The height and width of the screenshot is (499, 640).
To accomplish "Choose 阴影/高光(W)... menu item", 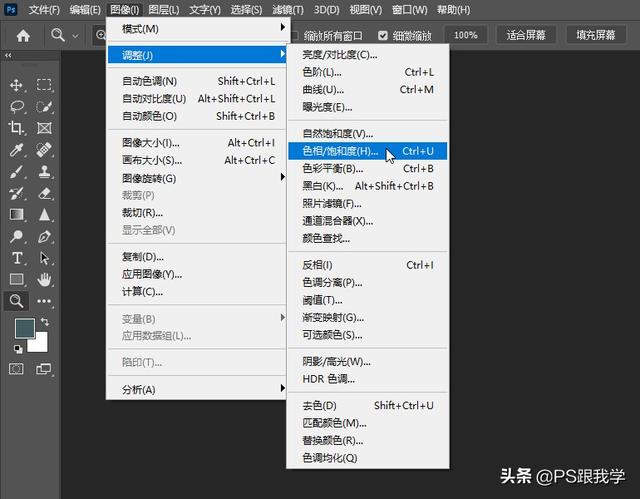I will [x=368, y=361].
